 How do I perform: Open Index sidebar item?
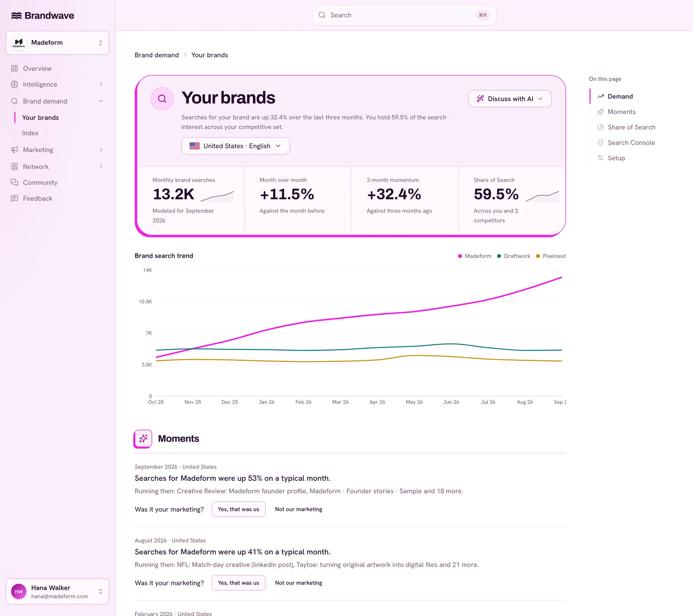pyautogui.click(x=30, y=133)
